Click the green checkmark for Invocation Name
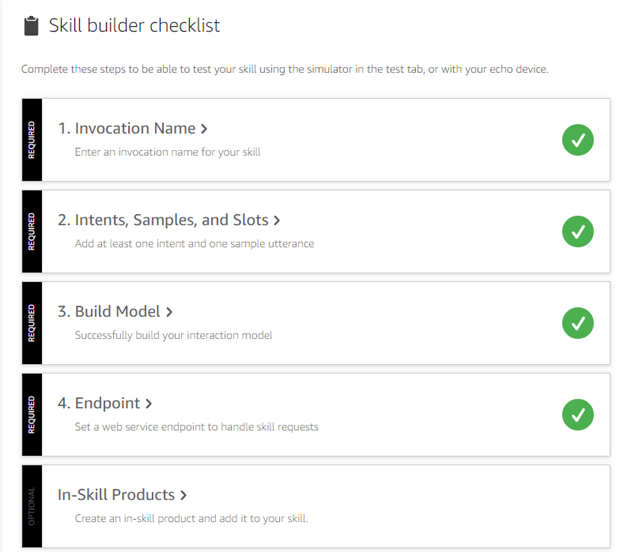The width and height of the screenshot is (619, 552). [x=577, y=140]
